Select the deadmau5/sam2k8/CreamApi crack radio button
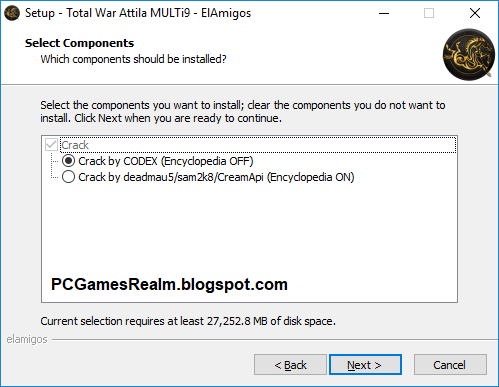 [x=68, y=177]
